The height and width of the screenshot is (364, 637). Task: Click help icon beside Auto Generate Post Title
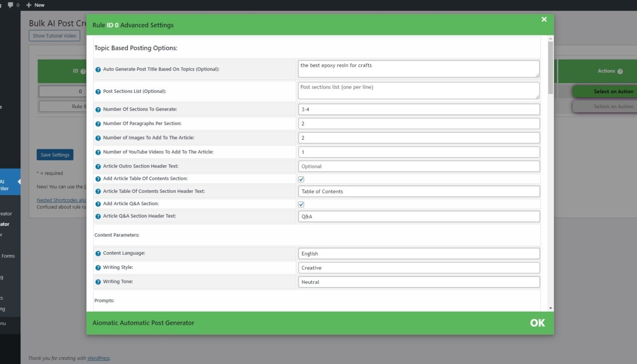tap(98, 69)
